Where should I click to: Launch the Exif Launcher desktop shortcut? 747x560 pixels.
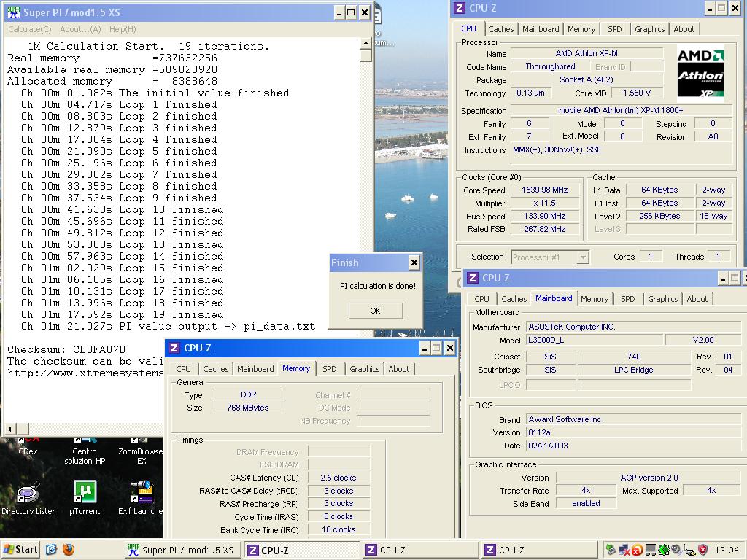click(x=141, y=497)
